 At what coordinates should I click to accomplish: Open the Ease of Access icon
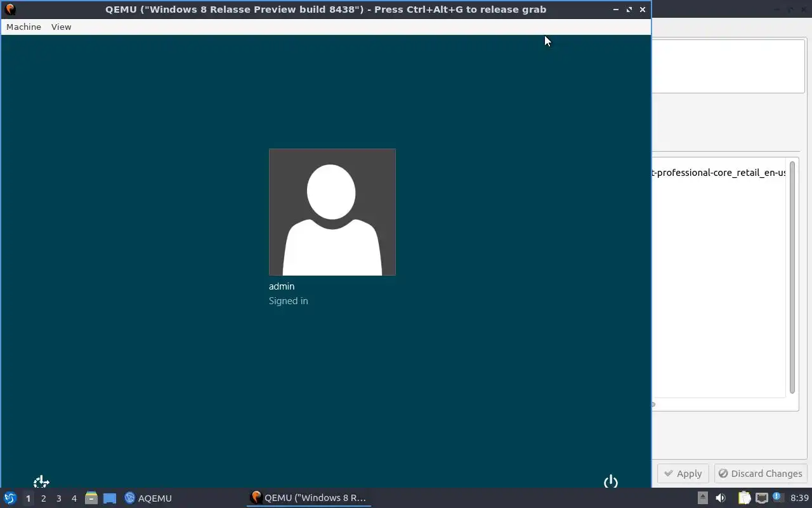point(41,481)
